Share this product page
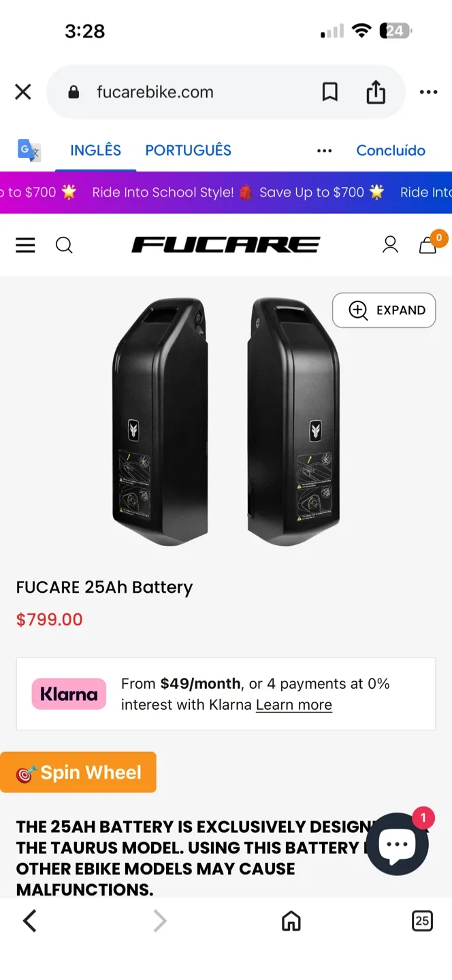 376,92
